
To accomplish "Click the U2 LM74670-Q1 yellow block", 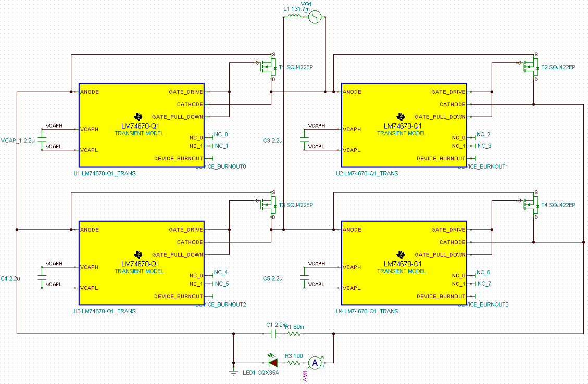I will tap(404, 125).
